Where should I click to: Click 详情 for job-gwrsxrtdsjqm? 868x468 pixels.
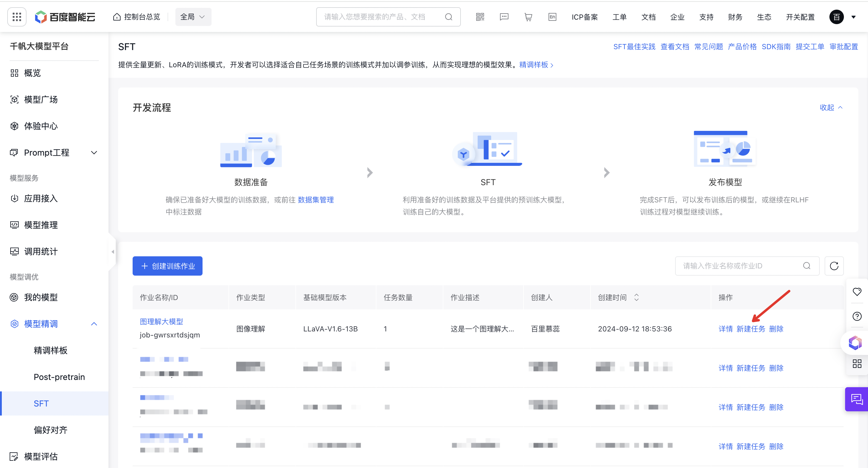click(x=725, y=328)
